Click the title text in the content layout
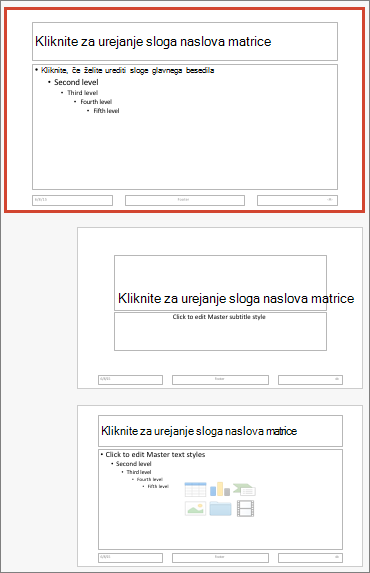This screenshot has height=573, width=370. pyautogui.click(x=199, y=431)
